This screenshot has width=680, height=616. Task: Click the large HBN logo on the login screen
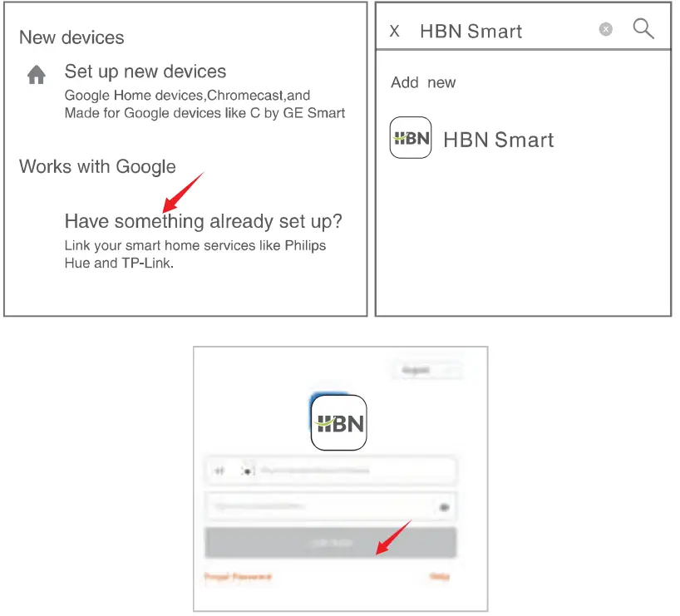pos(338,422)
